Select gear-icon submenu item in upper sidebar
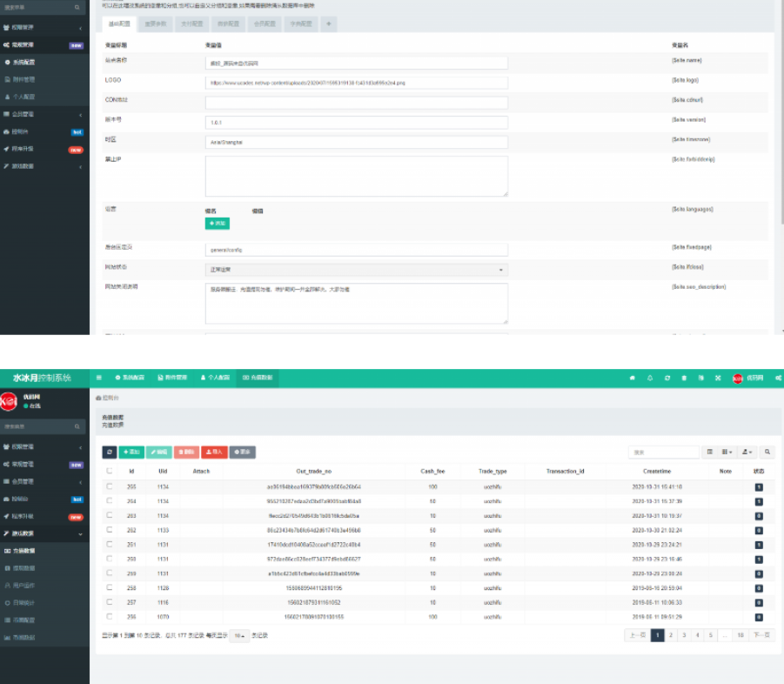 44,63
